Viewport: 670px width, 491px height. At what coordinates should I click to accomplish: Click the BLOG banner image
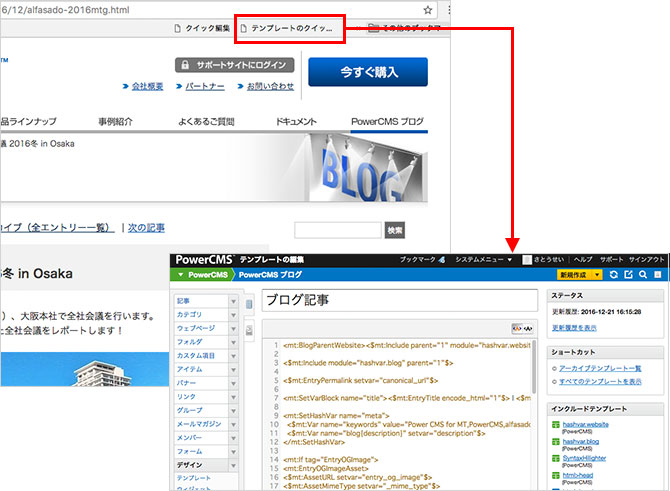tap(367, 168)
